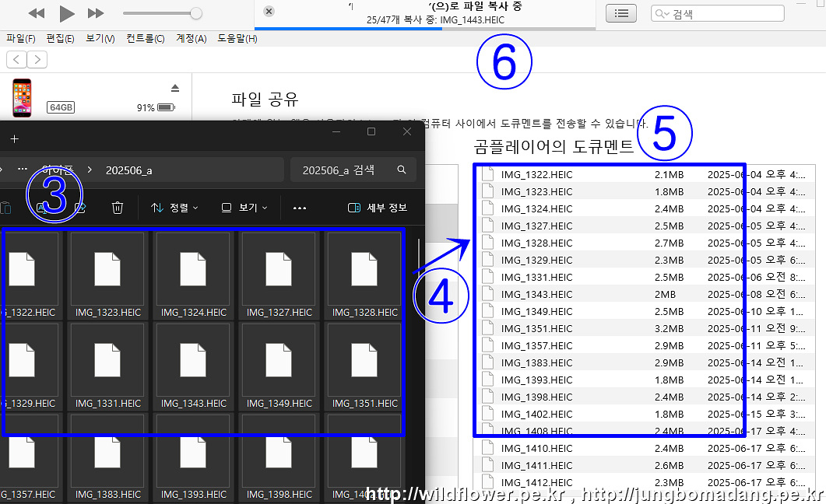This screenshot has height=504, width=826.
Task: Select IMG_1329.HEIC row in iTunes documents list
Action: [x=644, y=260]
